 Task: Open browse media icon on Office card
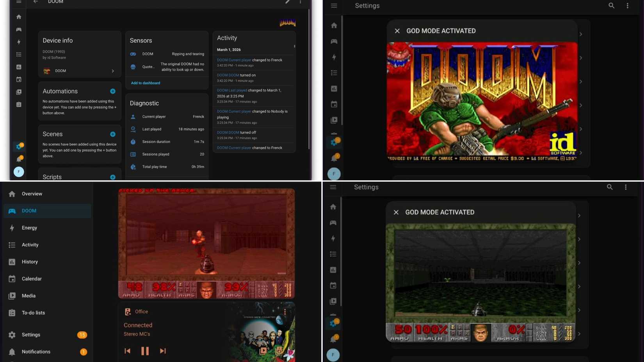click(263, 350)
